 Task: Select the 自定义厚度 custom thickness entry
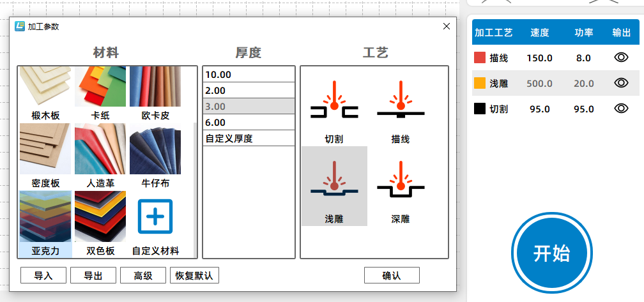[x=249, y=139]
